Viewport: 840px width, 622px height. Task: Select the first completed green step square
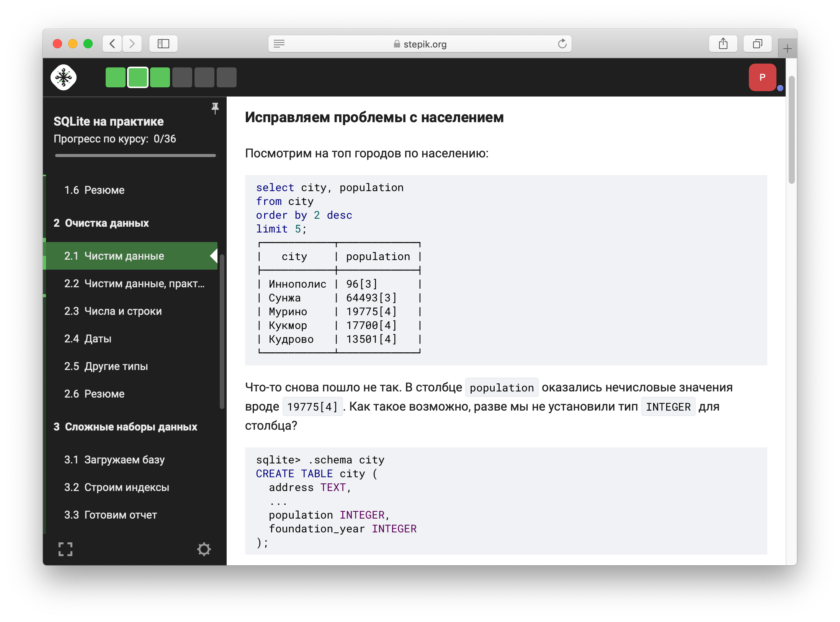[x=115, y=77]
